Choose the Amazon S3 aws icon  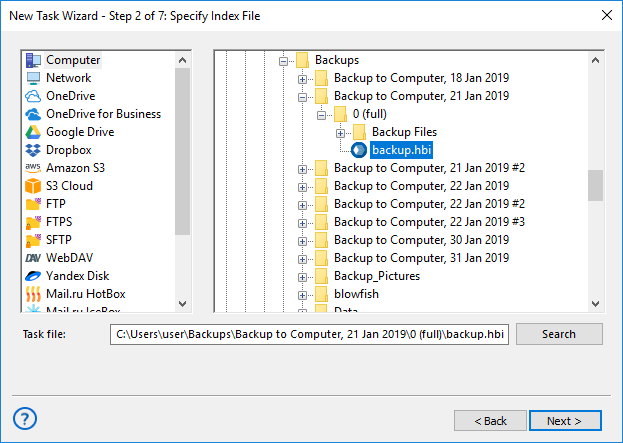(x=33, y=167)
